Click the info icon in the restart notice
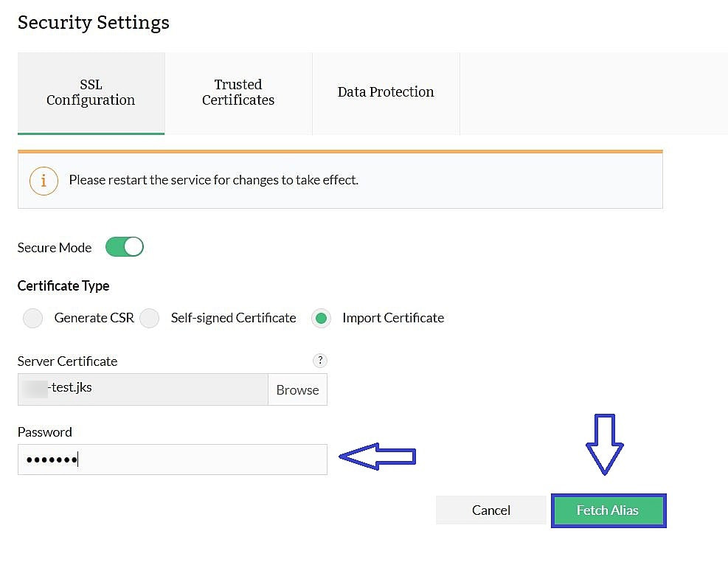The height and width of the screenshot is (565, 728). [44, 180]
